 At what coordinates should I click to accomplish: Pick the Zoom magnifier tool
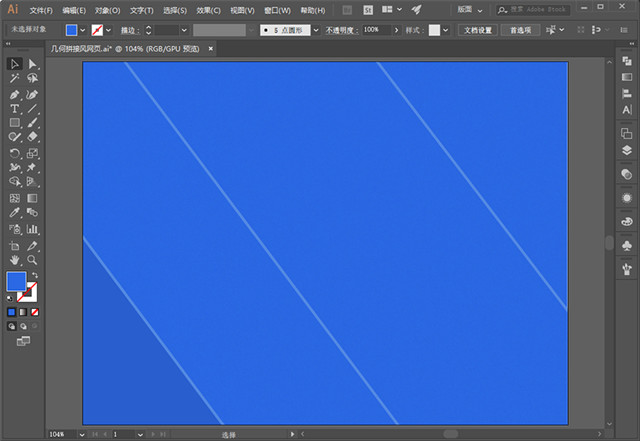coord(32,260)
